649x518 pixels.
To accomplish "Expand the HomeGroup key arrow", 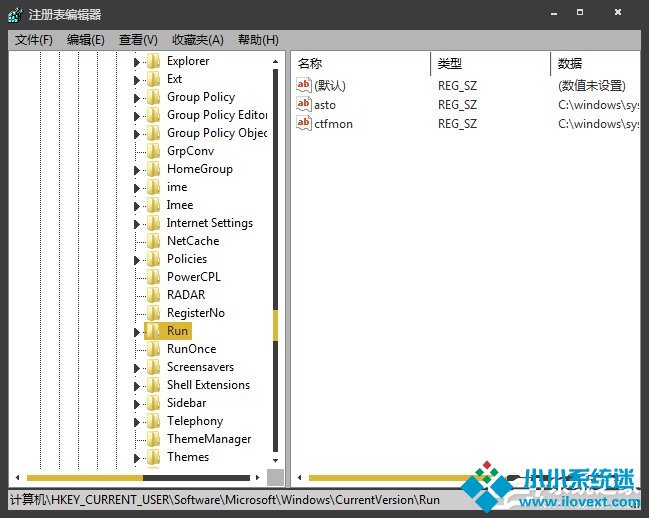I will coord(136,170).
